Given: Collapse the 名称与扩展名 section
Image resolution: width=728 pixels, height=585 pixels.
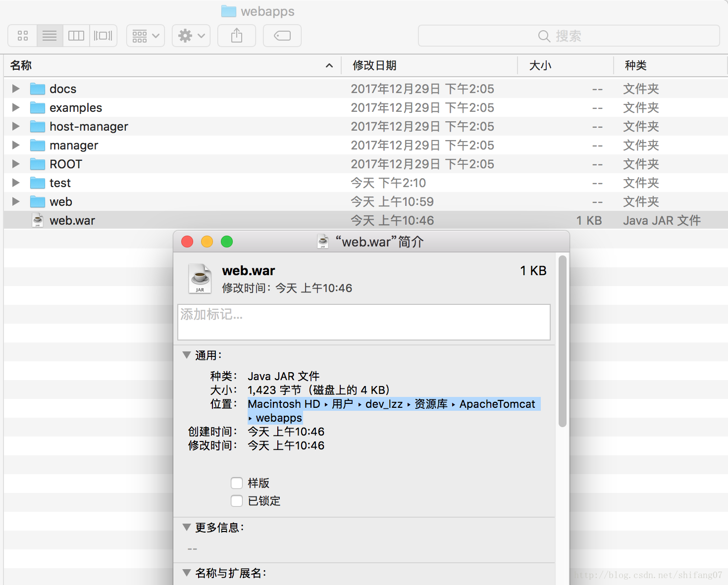Looking at the screenshot, I should point(187,573).
